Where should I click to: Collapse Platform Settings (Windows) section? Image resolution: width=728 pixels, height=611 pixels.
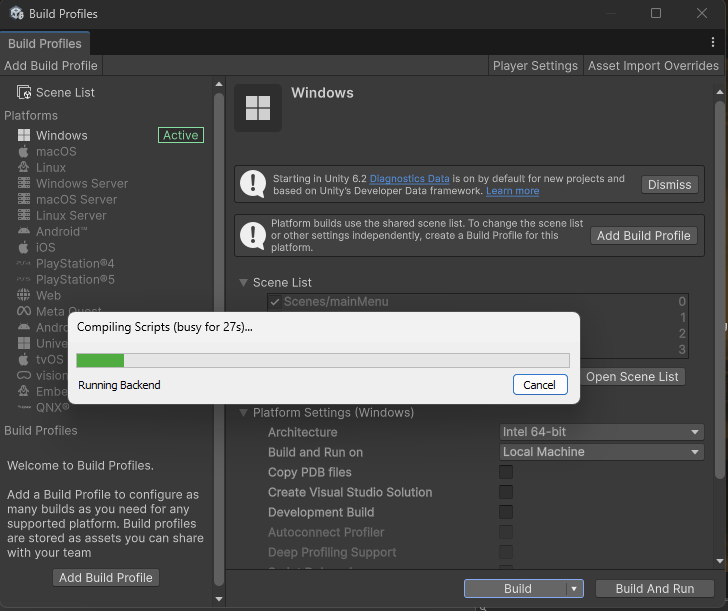click(243, 412)
